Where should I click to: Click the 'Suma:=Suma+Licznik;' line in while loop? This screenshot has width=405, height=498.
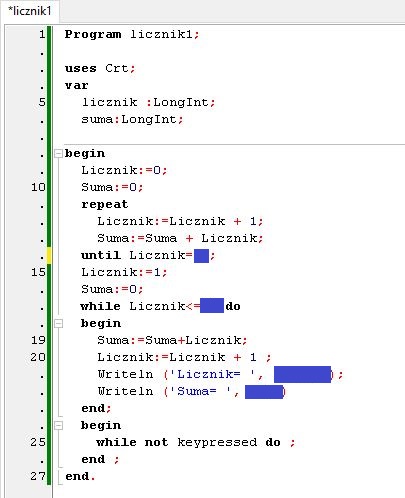[x=172, y=340]
